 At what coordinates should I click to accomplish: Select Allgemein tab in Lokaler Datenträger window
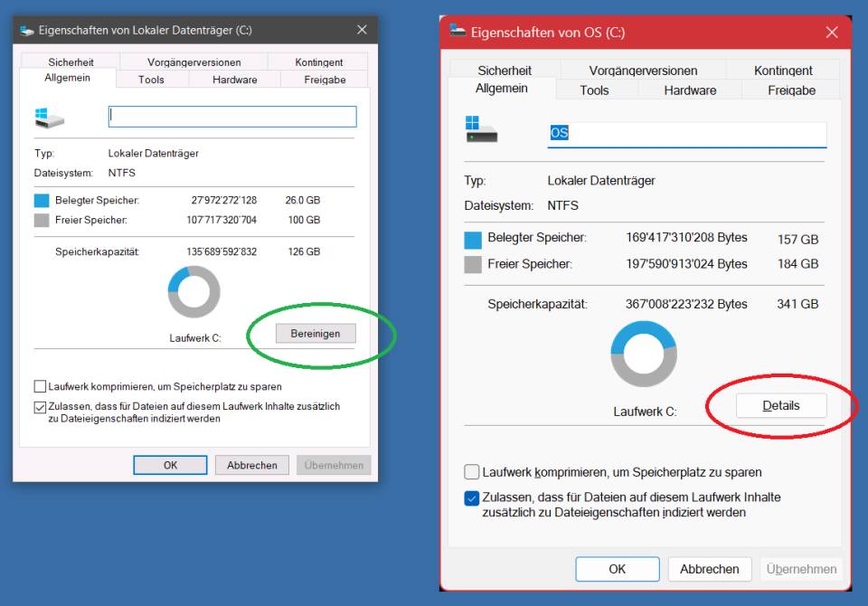68,78
